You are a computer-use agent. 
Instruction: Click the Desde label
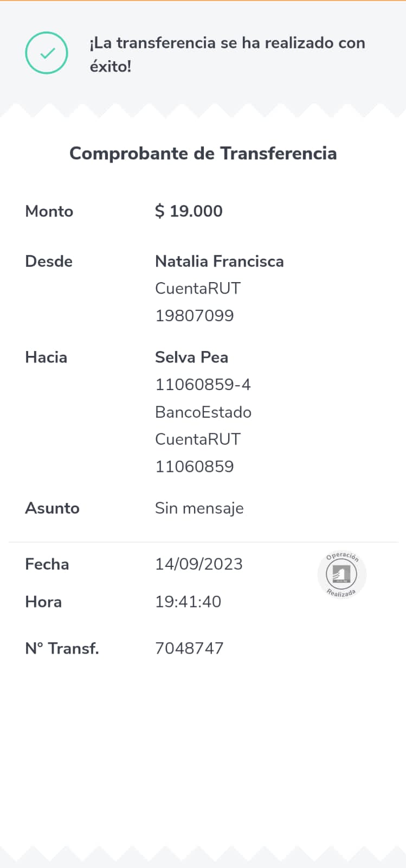[x=49, y=261]
